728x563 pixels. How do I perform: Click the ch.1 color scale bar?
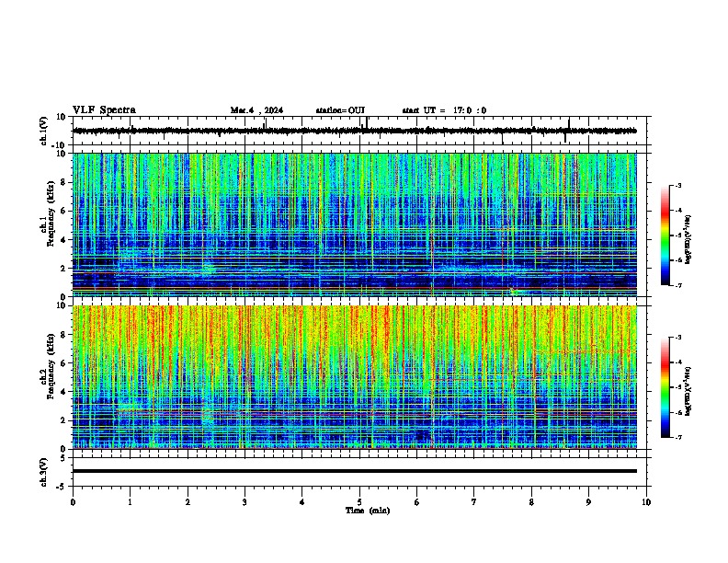coord(665,236)
